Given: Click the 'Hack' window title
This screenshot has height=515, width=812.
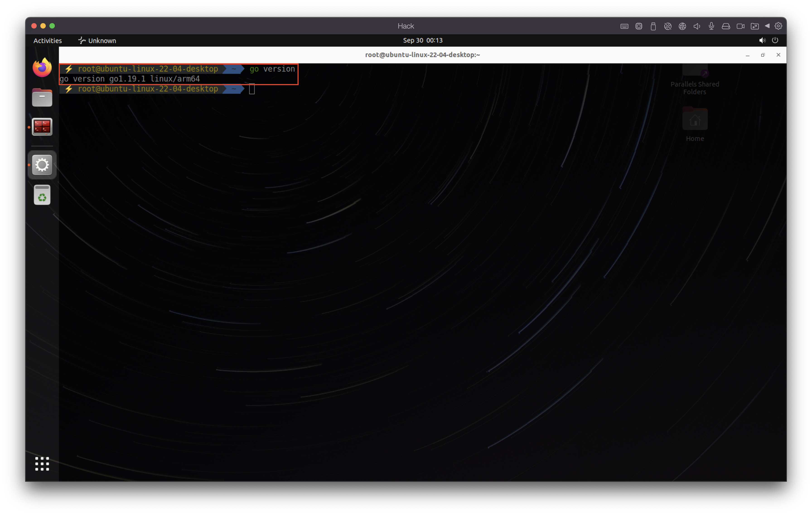Looking at the screenshot, I should (x=406, y=26).
